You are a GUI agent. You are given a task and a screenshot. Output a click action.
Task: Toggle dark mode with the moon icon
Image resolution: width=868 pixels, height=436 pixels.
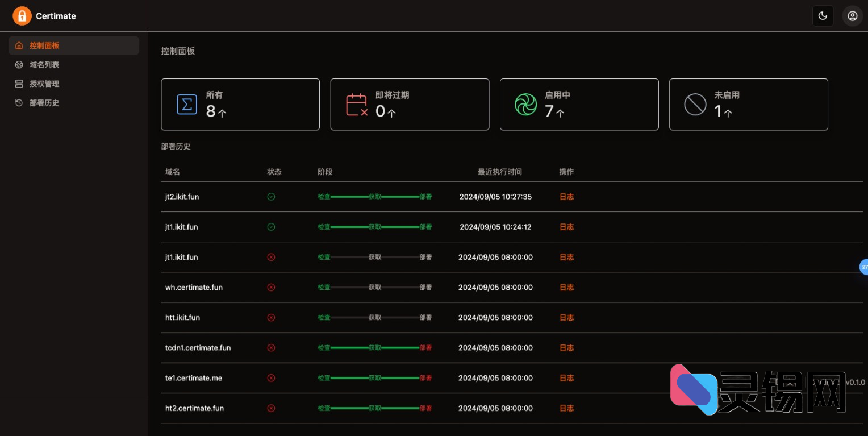click(823, 16)
